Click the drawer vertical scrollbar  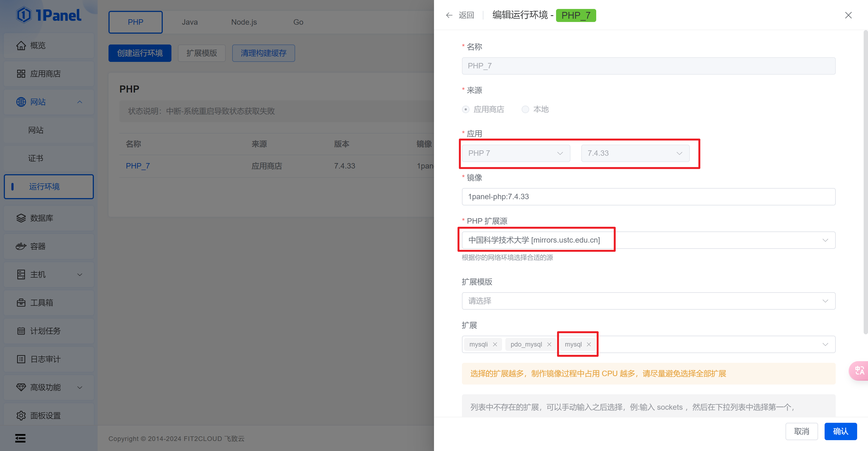click(x=866, y=182)
